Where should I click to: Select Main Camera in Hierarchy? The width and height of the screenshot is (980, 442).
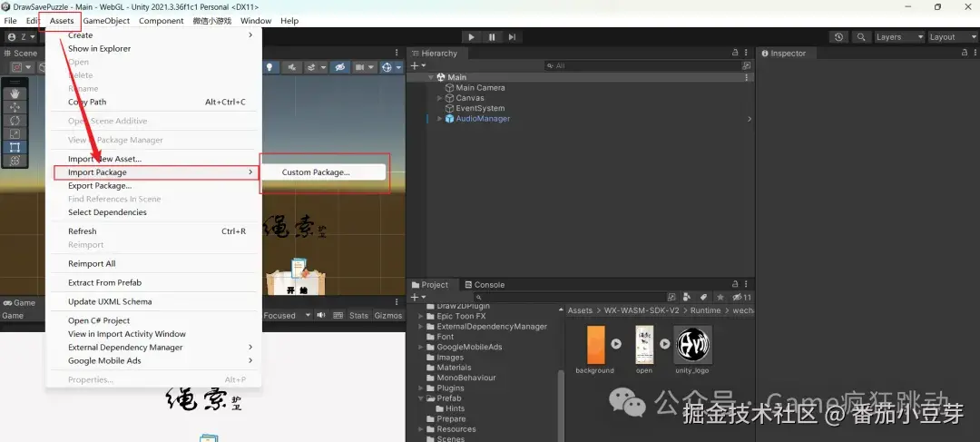tap(480, 87)
